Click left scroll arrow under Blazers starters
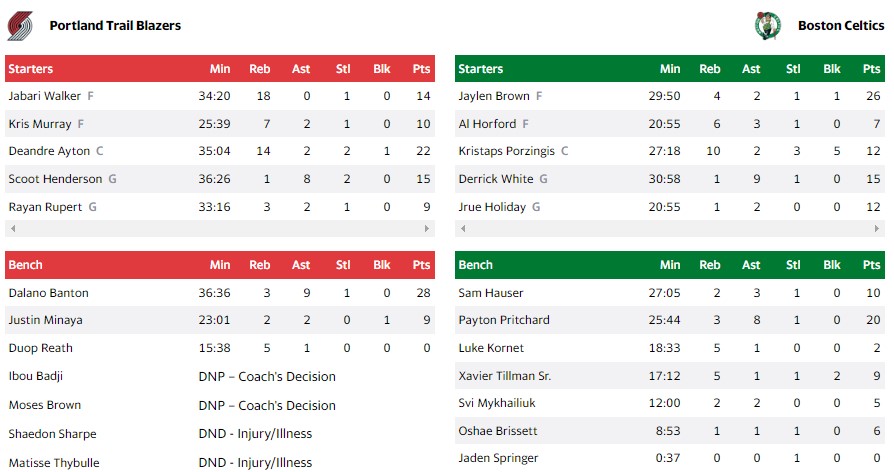The height and width of the screenshot is (472, 894). 10,229
